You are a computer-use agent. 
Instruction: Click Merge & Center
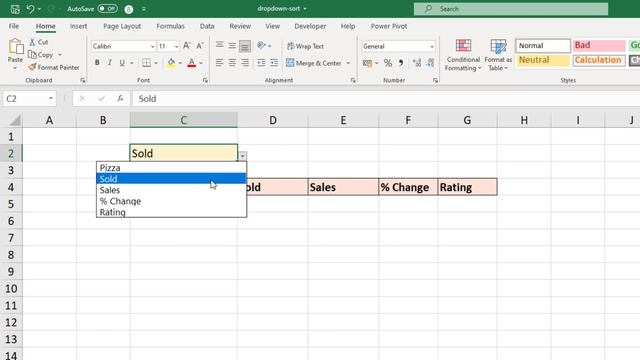point(313,63)
